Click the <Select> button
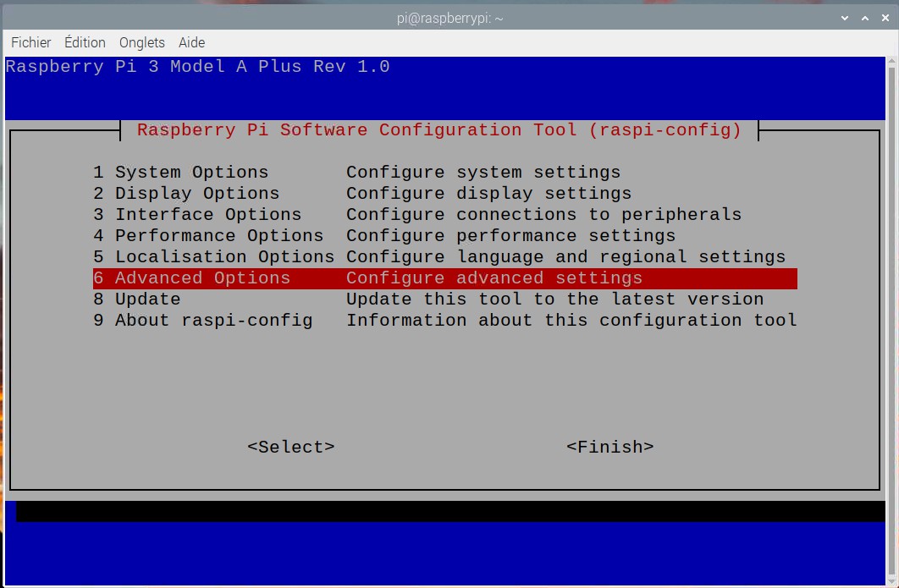Viewport: 899px width, 588px height. click(290, 447)
